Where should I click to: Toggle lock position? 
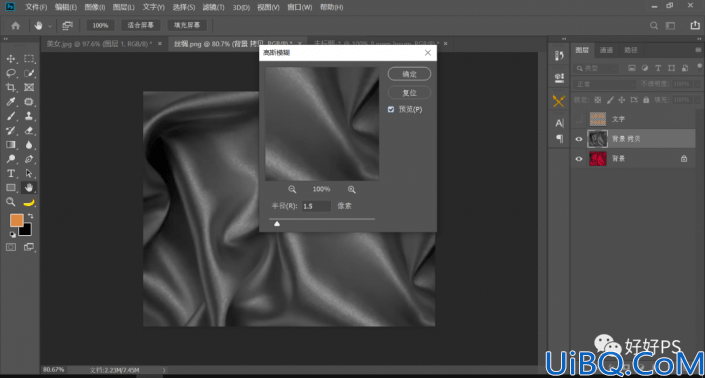622,100
